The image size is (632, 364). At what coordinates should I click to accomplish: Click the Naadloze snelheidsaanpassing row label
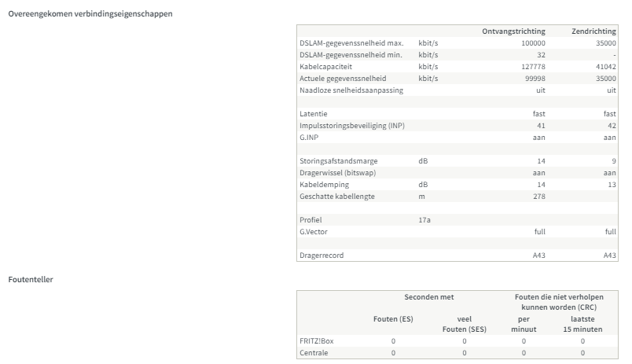[351, 90]
